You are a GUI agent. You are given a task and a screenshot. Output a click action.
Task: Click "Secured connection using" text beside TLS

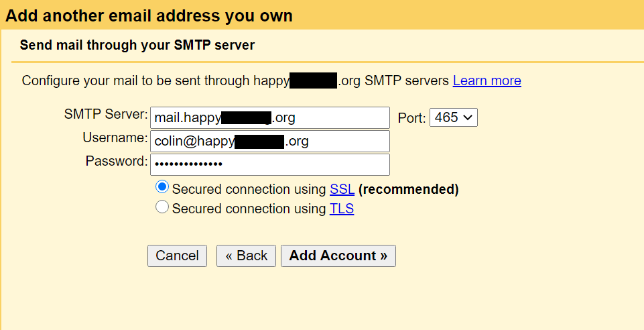coord(249,209)
